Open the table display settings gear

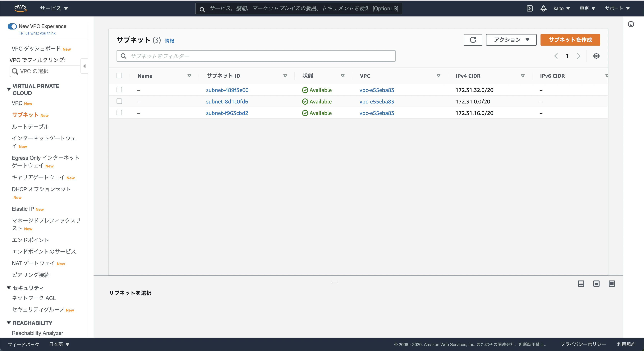pyautogui.click(x=596, y=56)
